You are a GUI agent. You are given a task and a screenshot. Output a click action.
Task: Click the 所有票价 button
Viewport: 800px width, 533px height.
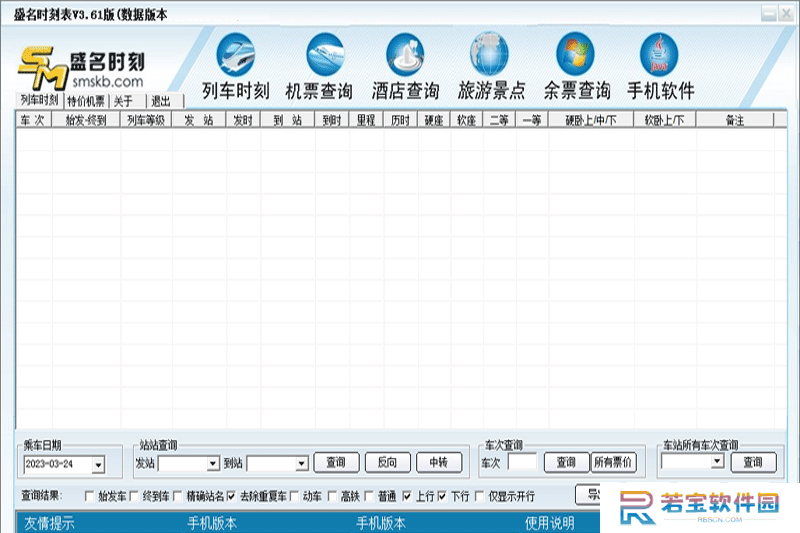click(x=613, y=463)
